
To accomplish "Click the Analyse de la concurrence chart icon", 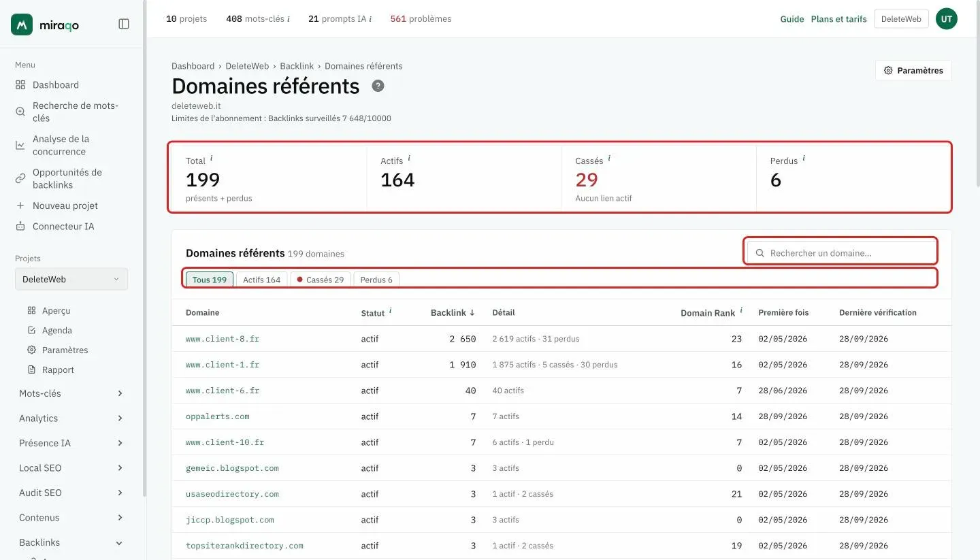I will [20, 145].
